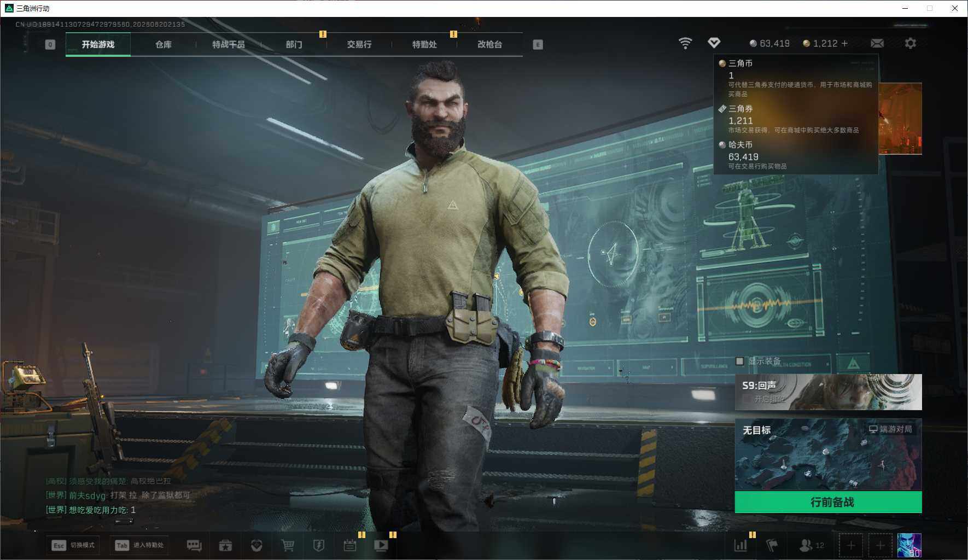Open the 仓库 (warehouse) tab
968x560 pixels.
coord(163,44)
